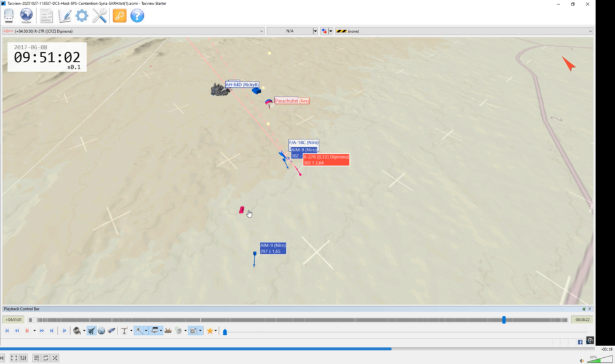Close the Playback Control Bar panel
This screenshot has height=364, width=615.
pos(590,309)
